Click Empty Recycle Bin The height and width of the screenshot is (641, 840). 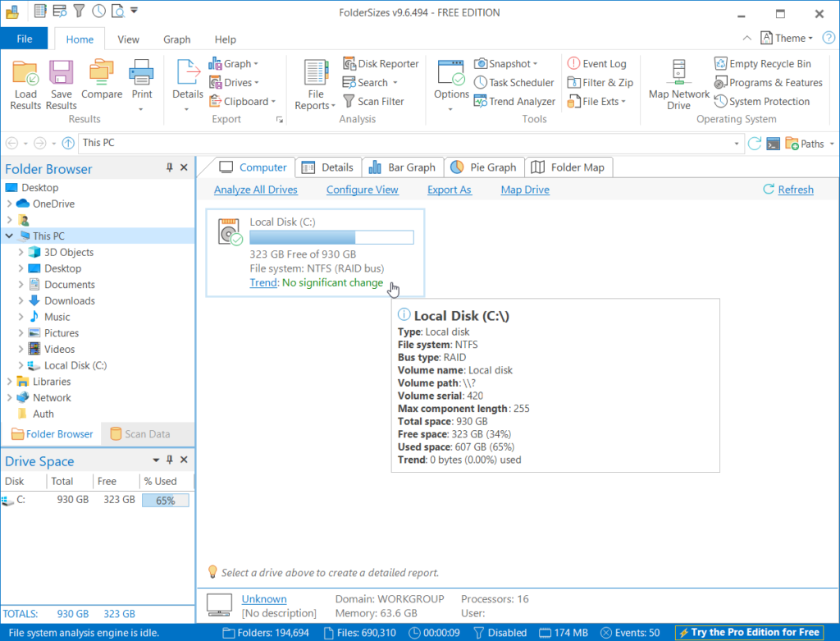coord(763,64)
